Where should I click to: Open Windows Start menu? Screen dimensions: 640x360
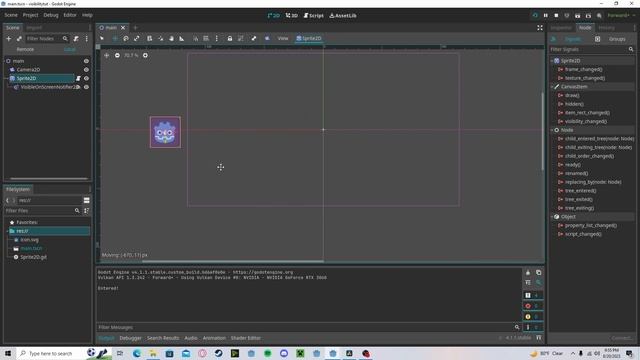(8, 353)
